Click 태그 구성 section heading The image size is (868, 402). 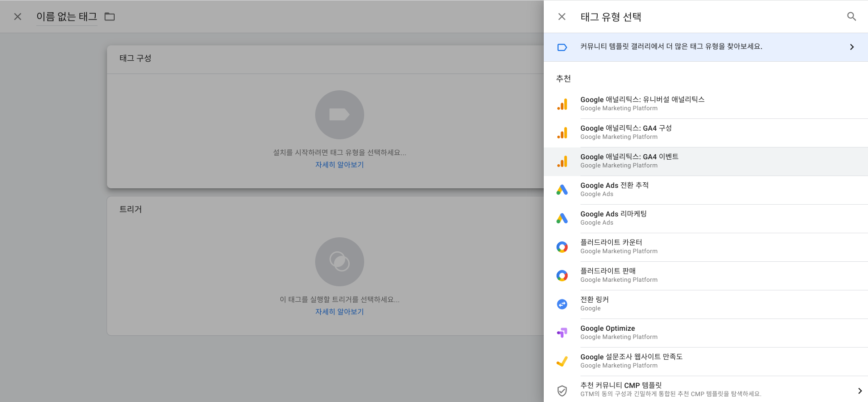pos(135,58)
